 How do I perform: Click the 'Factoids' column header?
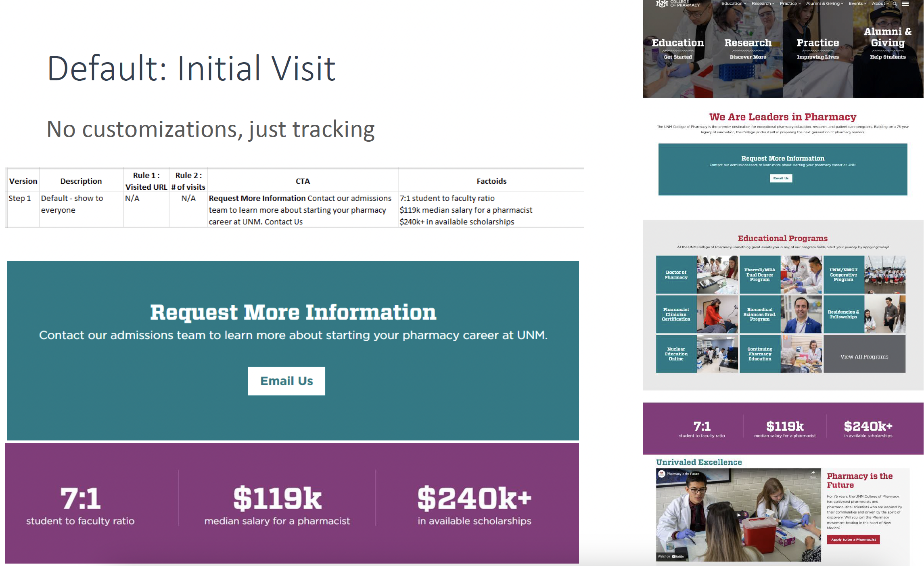tap(491, 181)
